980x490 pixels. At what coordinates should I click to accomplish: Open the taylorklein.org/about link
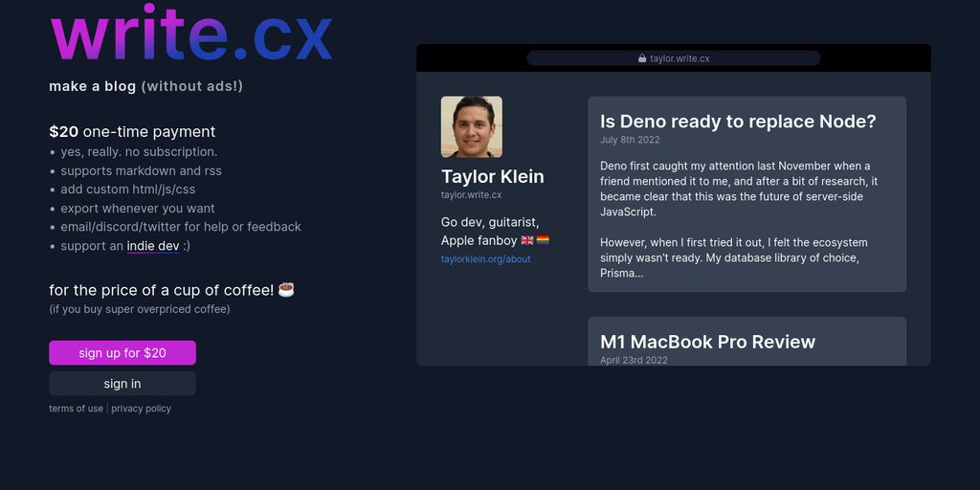(x=485, y=258)
